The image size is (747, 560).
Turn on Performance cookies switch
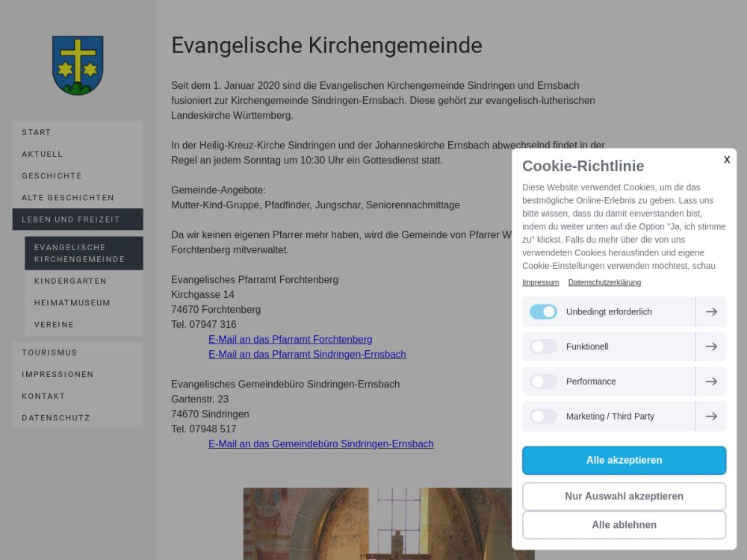click(x=543, y=382)
